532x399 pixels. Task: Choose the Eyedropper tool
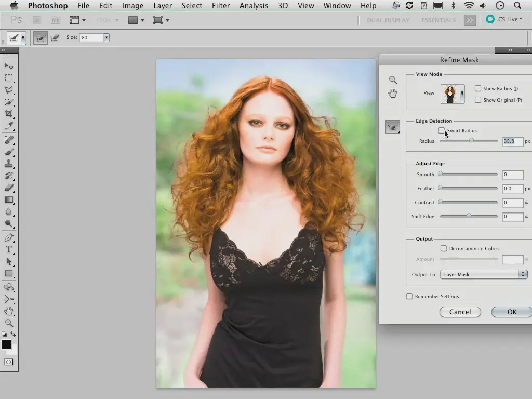click(x=9, y=126)
